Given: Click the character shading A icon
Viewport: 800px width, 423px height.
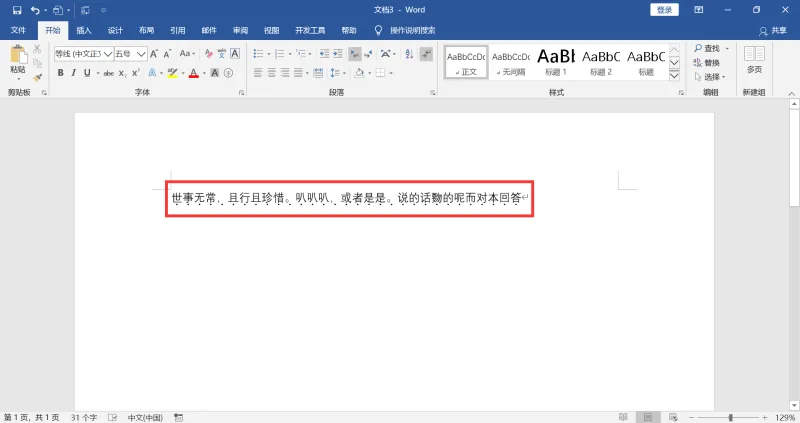Looking at the screenshot, I should click(x=215, y=73).
